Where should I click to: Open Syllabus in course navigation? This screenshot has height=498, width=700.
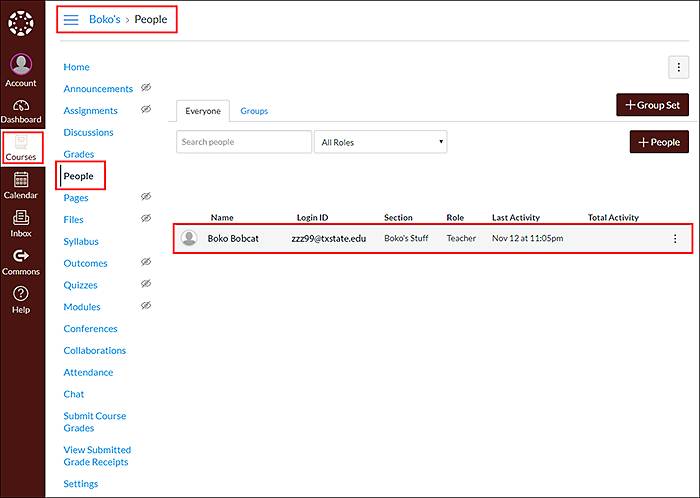[81, 242]
